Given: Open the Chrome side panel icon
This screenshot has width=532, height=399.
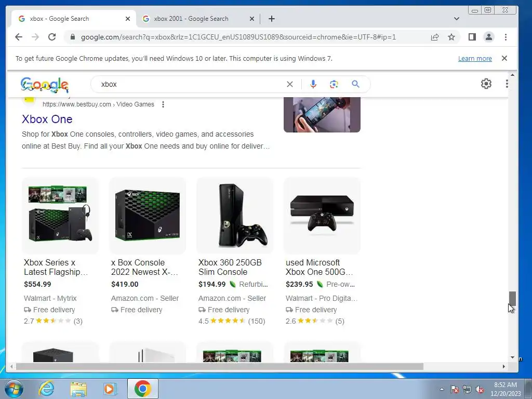Looking at the screenshot, I should 472,37.
